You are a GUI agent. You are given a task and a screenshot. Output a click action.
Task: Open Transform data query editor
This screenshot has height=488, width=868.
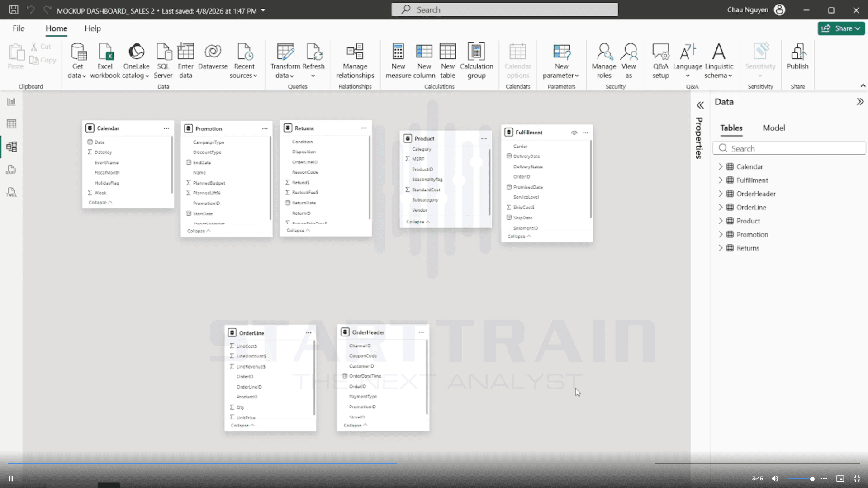point(285,61)
